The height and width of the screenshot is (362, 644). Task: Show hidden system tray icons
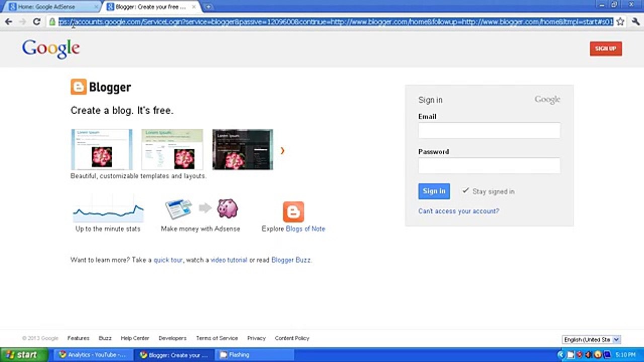(x=561, y=355)
